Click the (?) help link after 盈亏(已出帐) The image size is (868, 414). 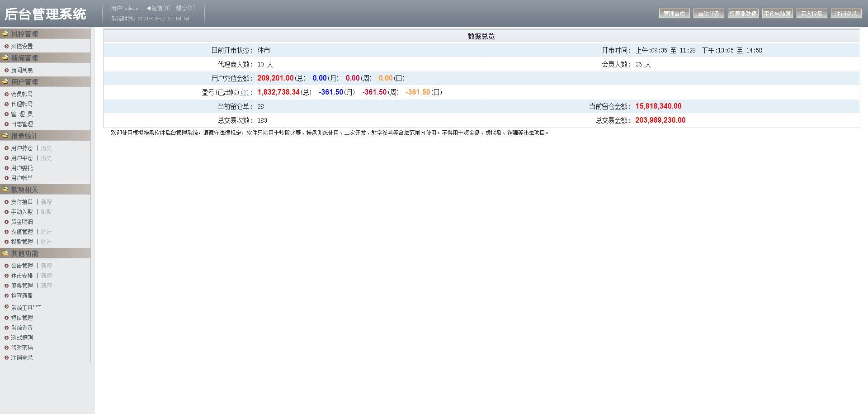point(245,92)
